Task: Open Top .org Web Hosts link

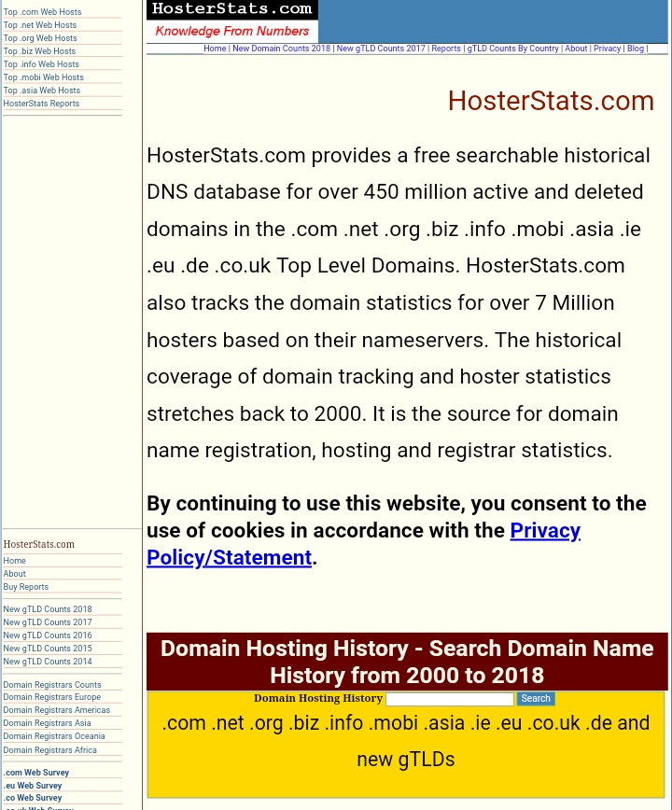Action: tap(40, 37)
